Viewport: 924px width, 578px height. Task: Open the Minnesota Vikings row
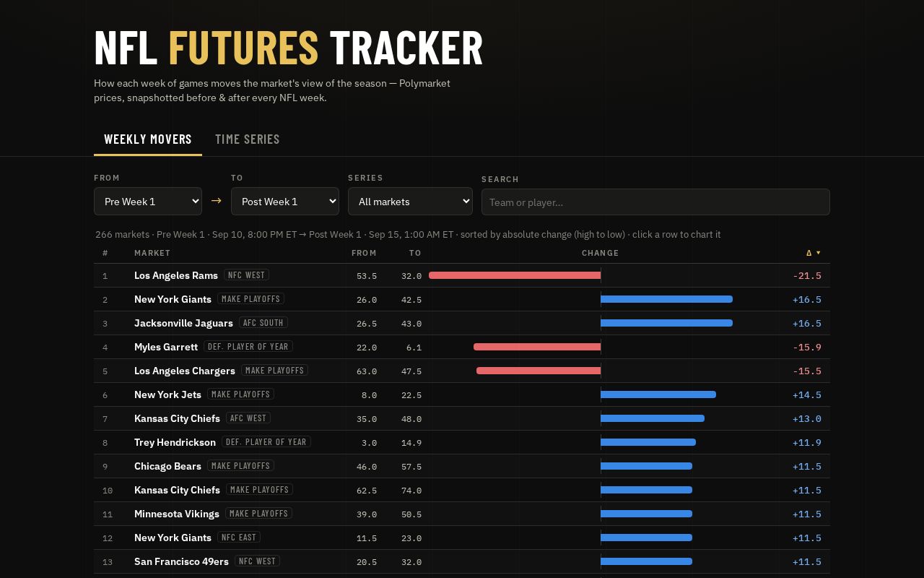pyautogui.click(x=462, y=514)
